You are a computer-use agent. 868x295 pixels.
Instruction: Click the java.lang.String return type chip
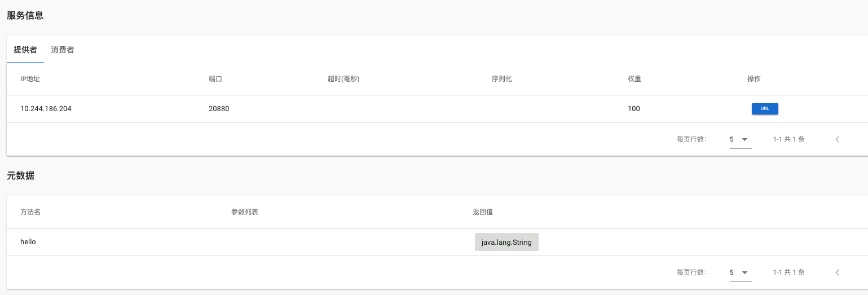506,242
